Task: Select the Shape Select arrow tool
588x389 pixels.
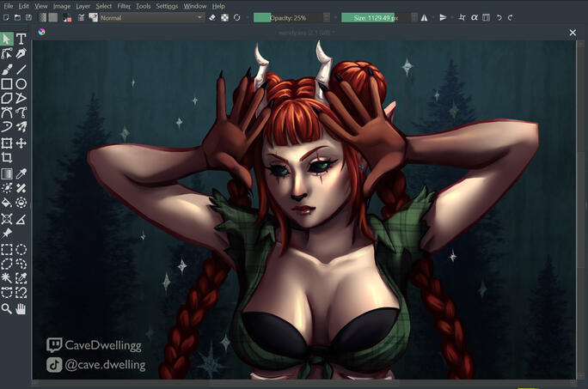Action: [x=6, y=39]
